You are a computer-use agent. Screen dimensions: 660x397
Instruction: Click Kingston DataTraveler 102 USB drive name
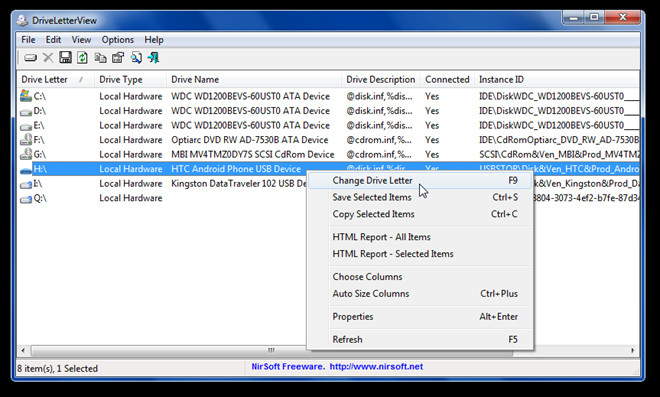tap(239, 184)
